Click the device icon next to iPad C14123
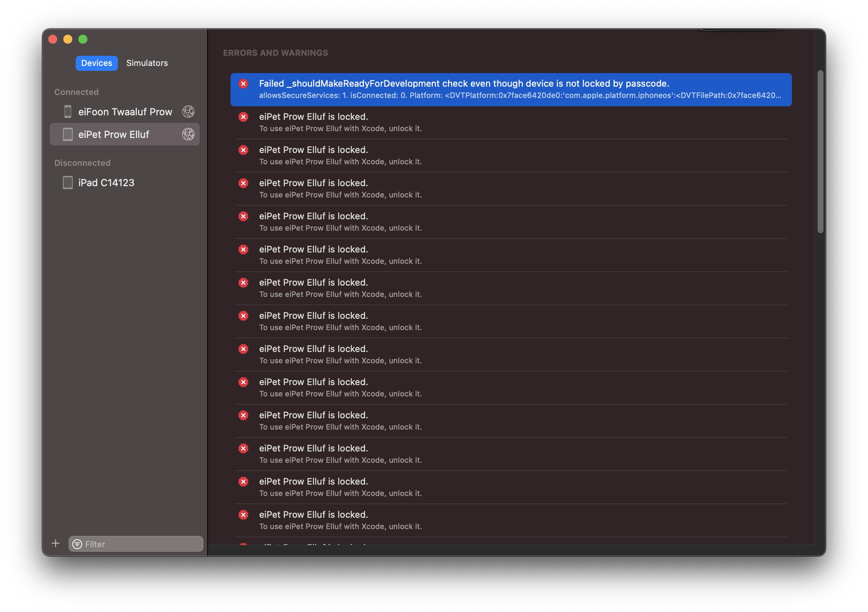 tap(67, 182)
